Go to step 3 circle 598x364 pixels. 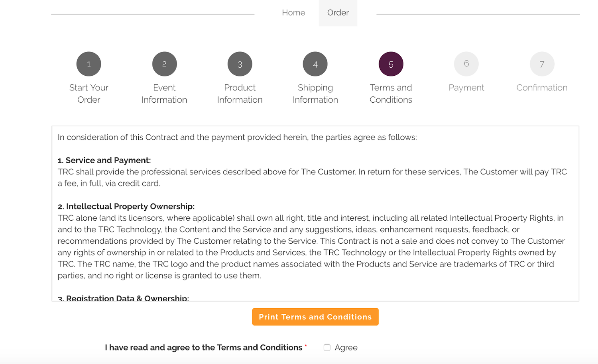(240, 64)
